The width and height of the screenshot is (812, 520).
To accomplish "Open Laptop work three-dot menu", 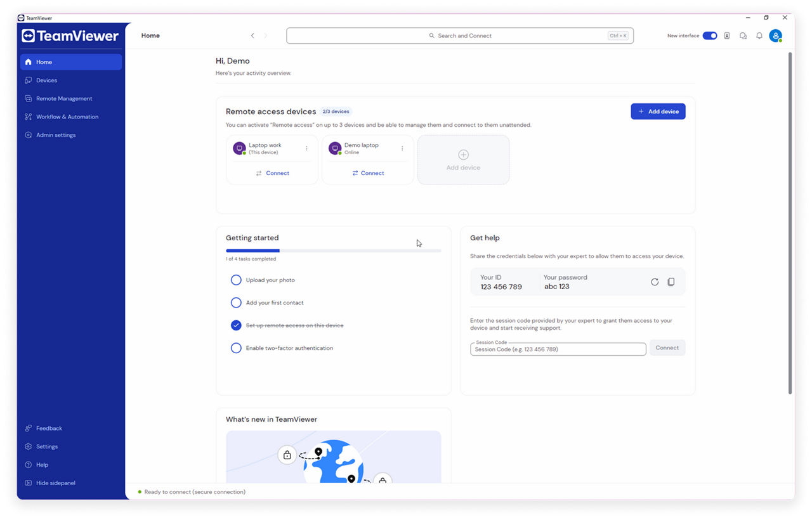I will tap(306, 148).
